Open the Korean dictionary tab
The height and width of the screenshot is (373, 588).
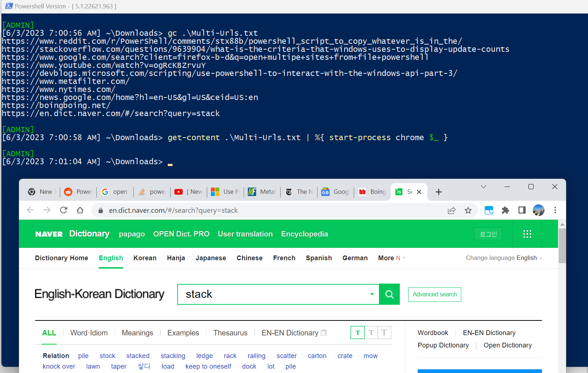(x=145, y=258)
